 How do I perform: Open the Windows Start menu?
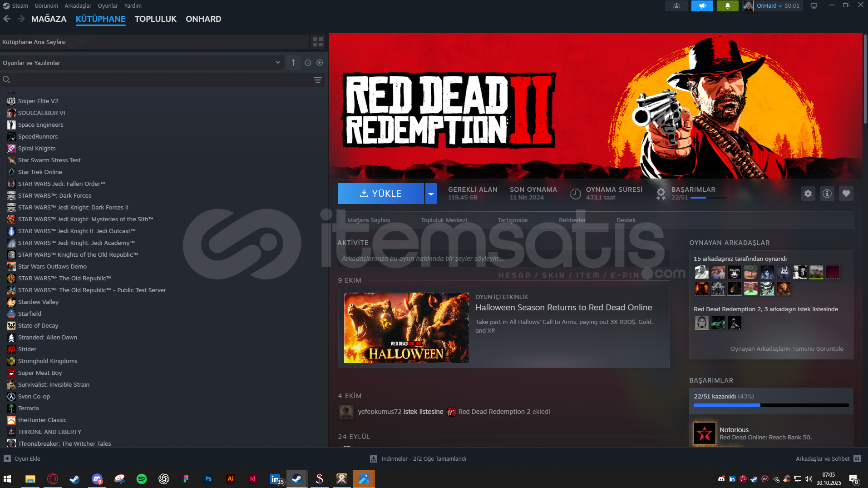7,479
